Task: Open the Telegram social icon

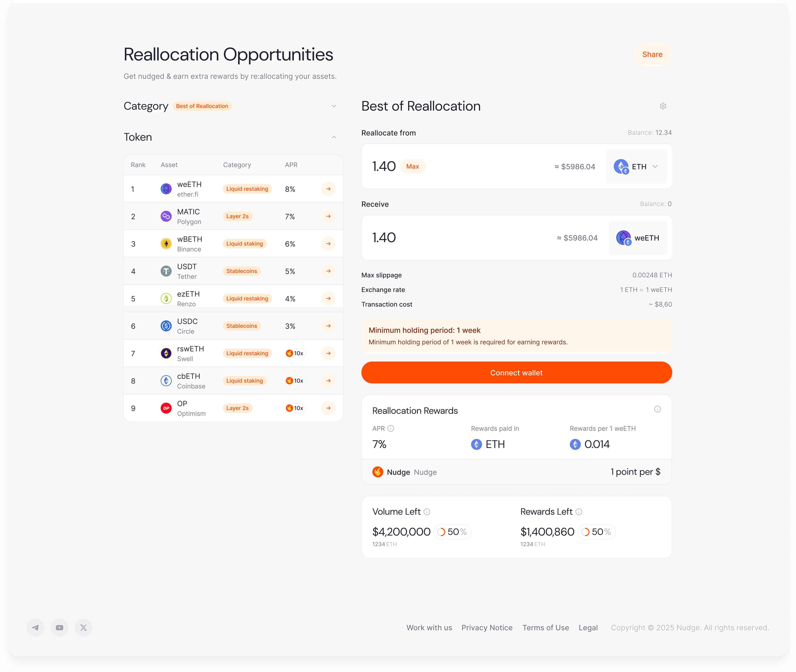Action: (35, 628)
